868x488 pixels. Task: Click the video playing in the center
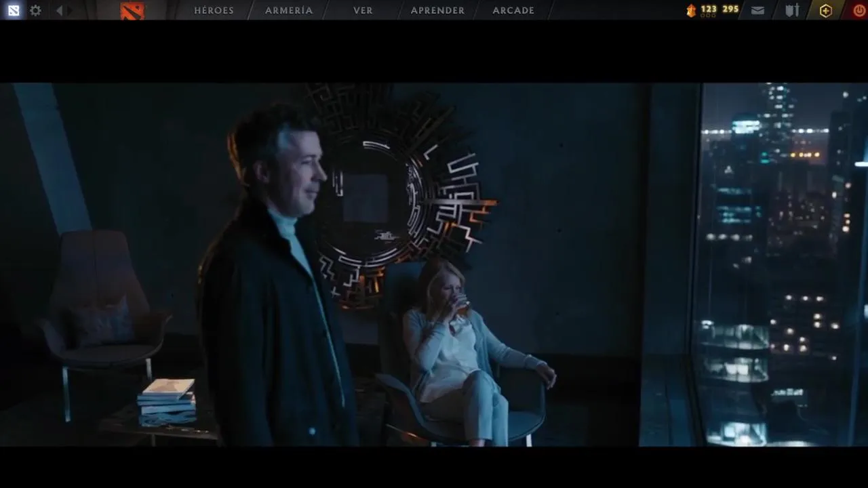pos(434,264)
